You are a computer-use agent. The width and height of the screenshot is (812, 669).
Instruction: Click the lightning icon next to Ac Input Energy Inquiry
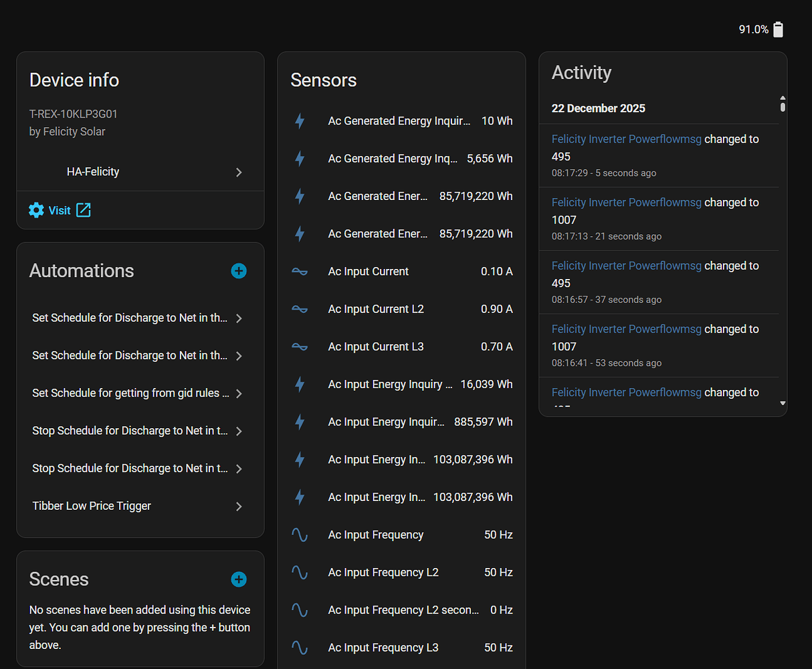[x=300, y=384]
